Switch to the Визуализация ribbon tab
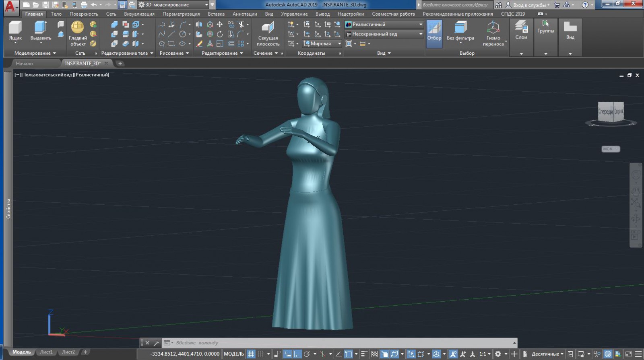644x360 pixels. pyautogui.click(x=139, y=14)
